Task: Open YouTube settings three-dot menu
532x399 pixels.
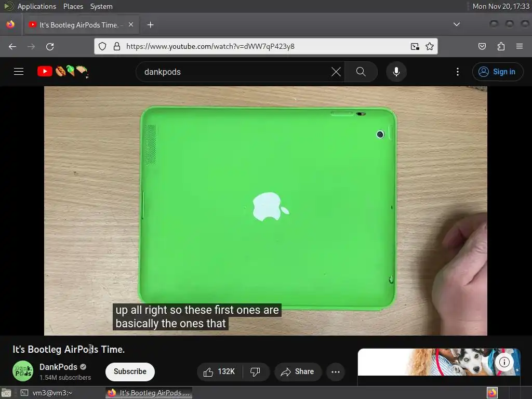Action: coord(458,72)
